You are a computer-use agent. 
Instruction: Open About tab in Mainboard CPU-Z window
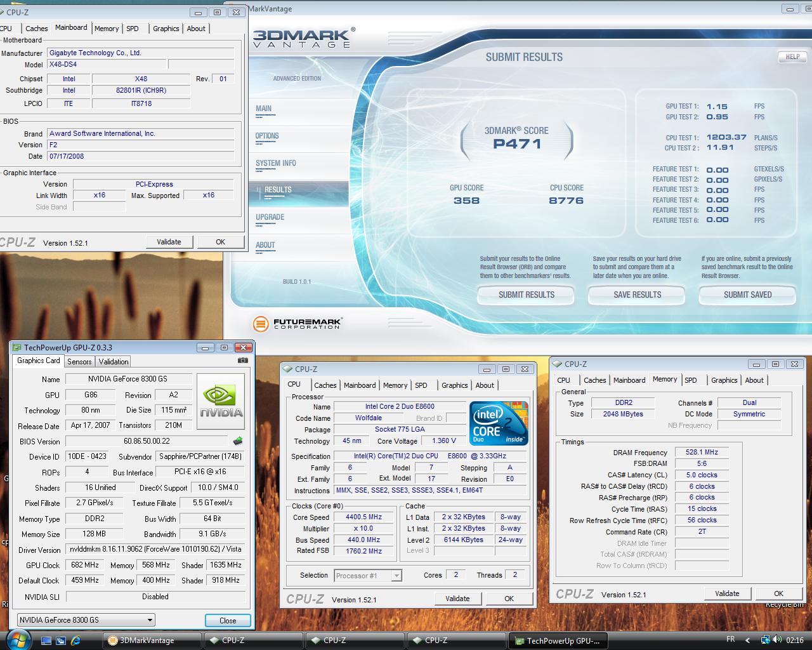click(196, 29)
